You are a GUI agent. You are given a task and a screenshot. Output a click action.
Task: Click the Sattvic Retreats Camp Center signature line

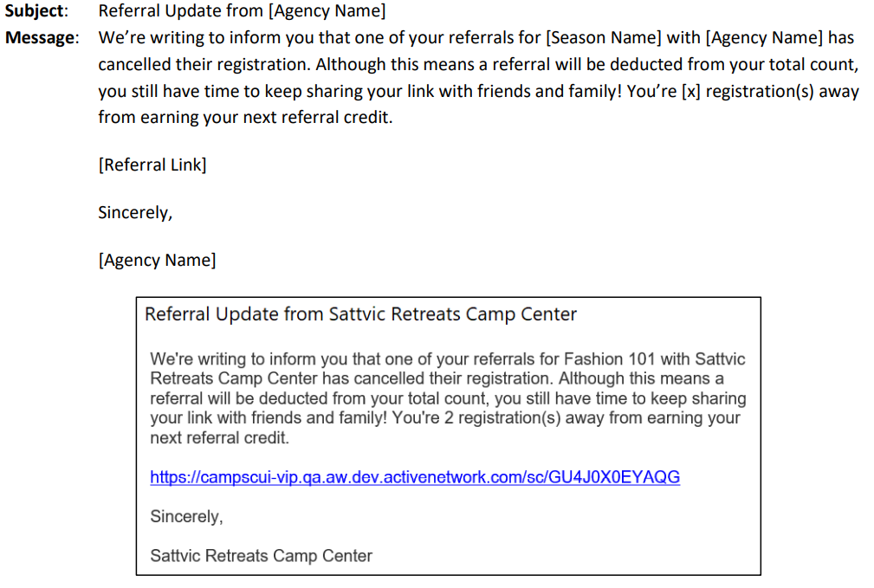tap(261, 556)
